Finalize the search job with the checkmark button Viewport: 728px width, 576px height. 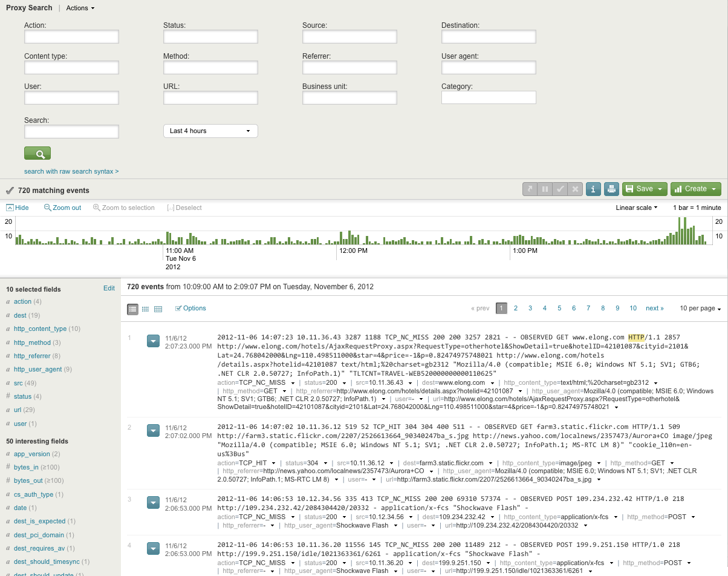pyautogui.click(x=561, y=189)
